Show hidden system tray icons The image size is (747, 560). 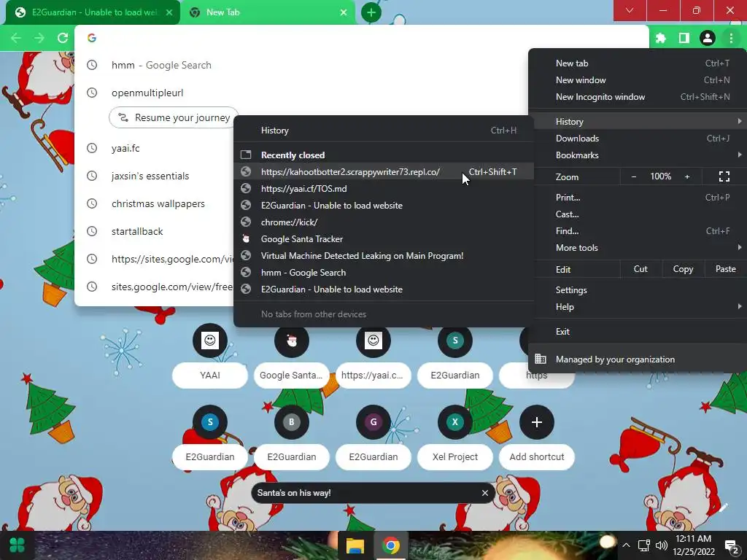[x=627, y=545]
